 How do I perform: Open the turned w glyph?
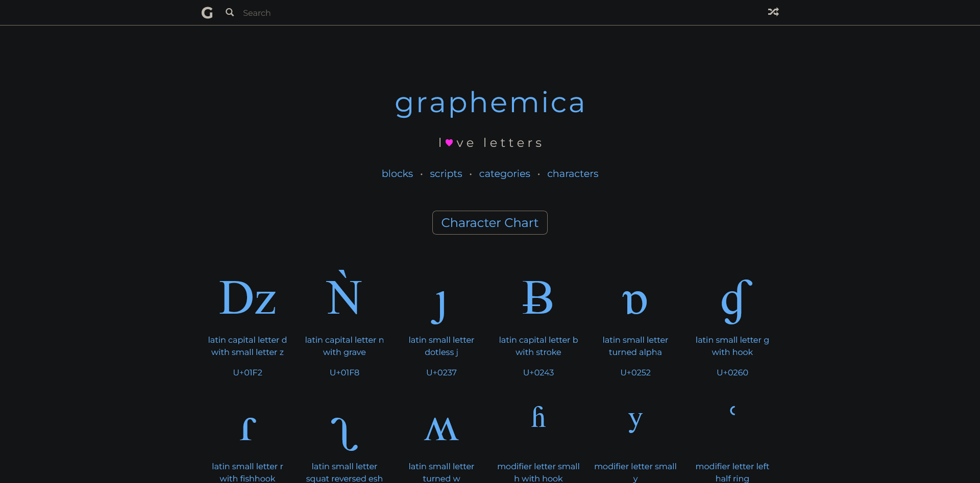[x=441, y=429]
